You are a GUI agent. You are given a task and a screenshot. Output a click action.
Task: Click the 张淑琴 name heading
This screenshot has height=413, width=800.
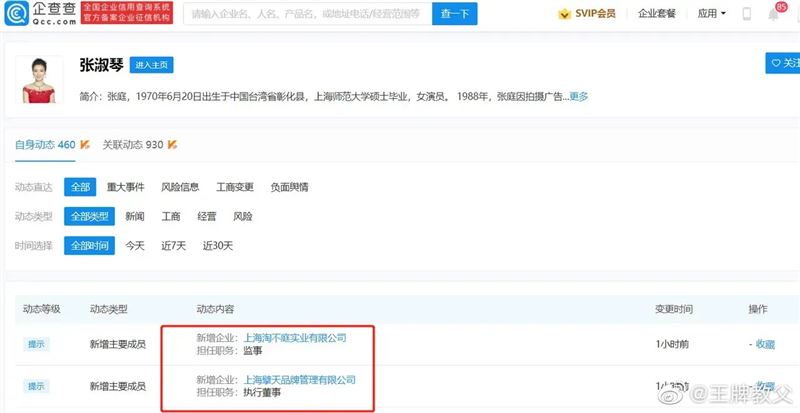[x=102, y=64]
